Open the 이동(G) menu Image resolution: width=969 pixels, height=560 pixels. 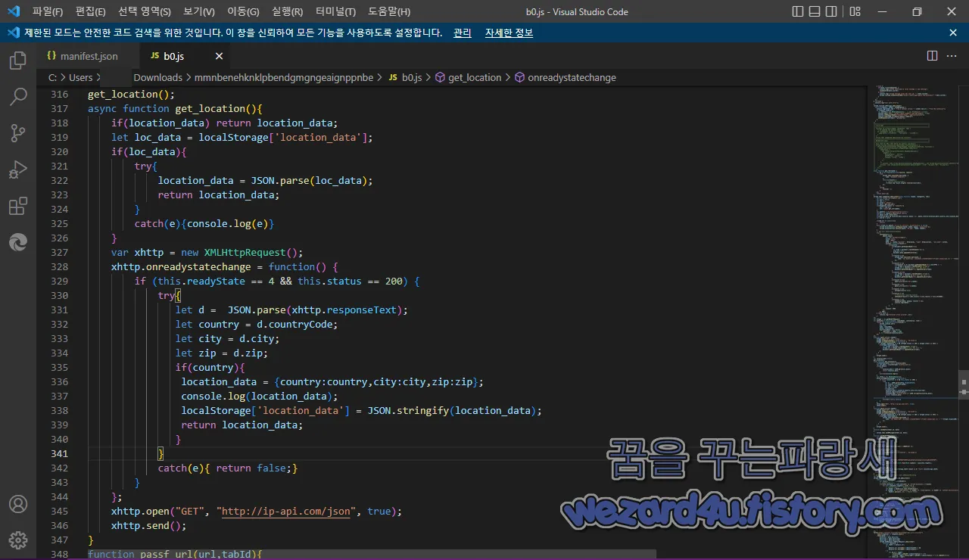point(243,11)
